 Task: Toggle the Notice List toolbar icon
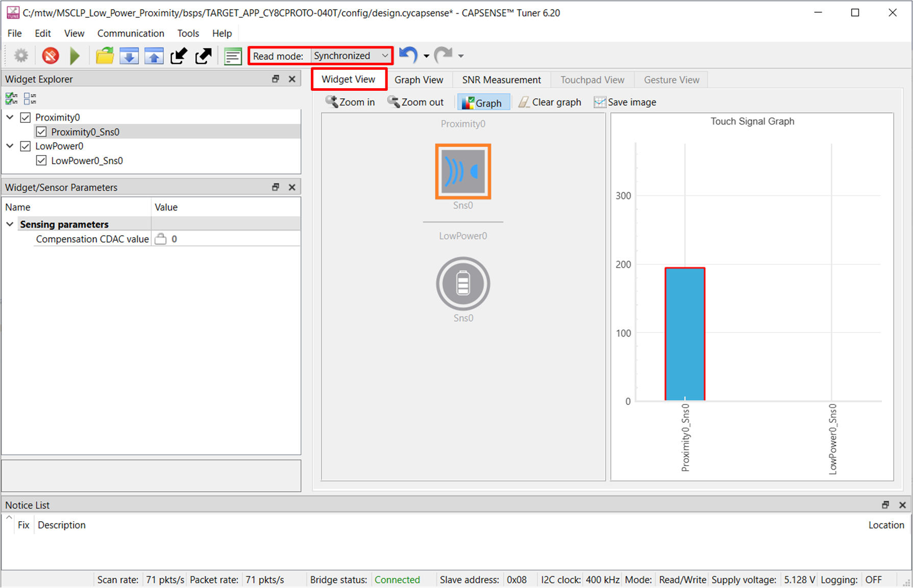click(233, 56)
